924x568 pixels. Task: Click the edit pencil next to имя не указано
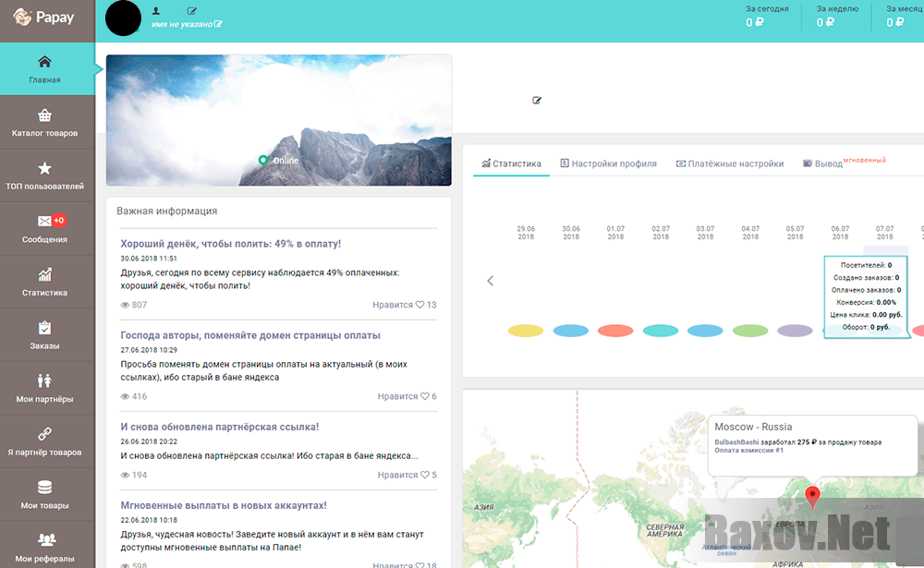click(218, 24)
